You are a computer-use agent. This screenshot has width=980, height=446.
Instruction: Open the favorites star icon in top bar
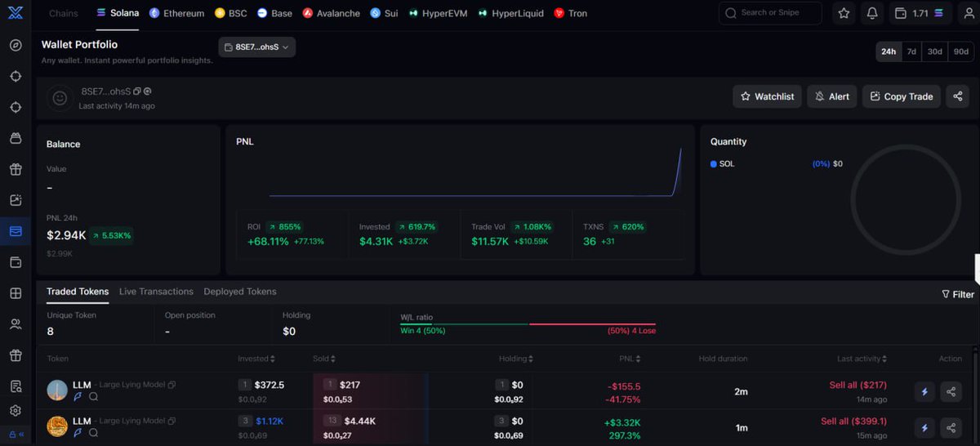[844, 13]
